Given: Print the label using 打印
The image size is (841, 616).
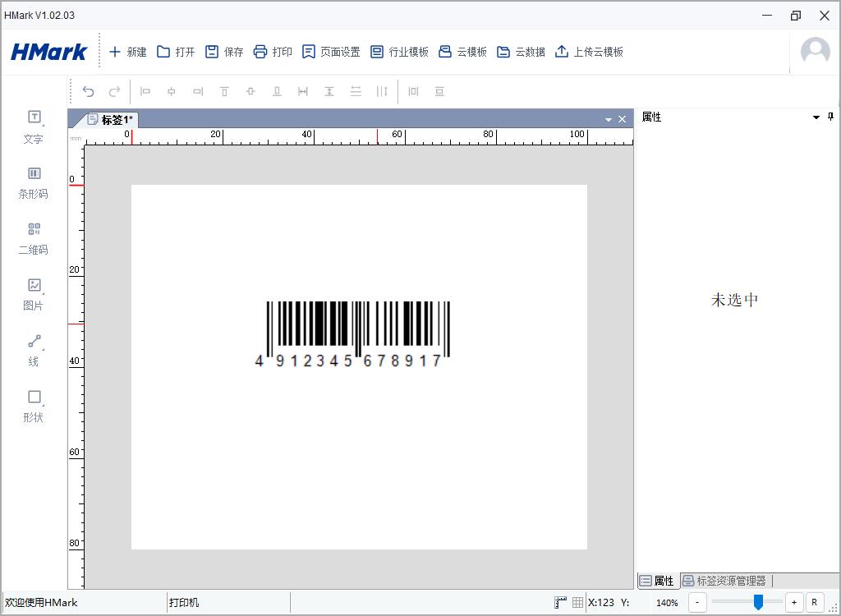Looking at the screenshot, I should (273, 52).
